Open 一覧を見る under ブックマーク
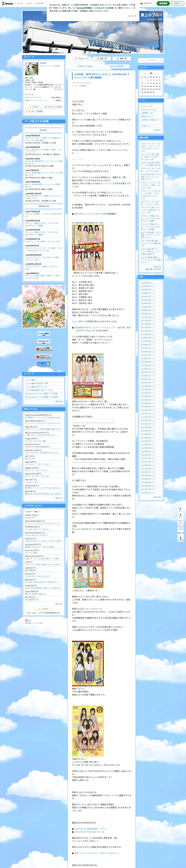 click(x=58, y=401)
